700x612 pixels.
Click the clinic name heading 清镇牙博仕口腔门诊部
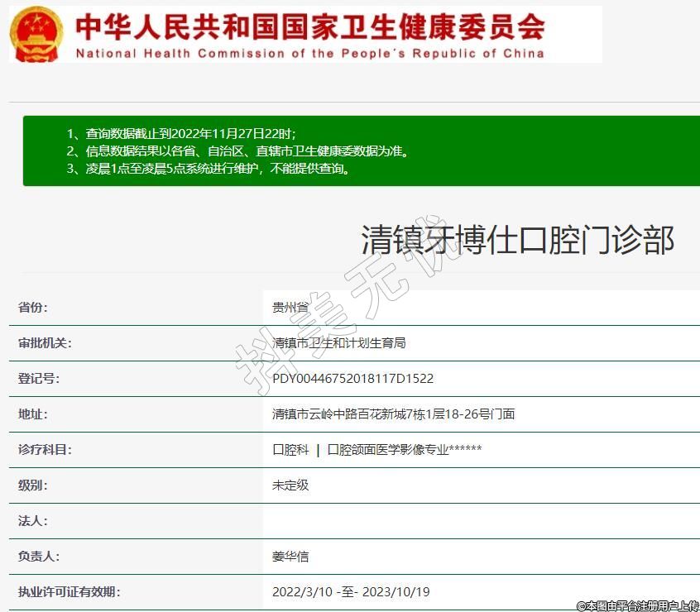point(517,240)
